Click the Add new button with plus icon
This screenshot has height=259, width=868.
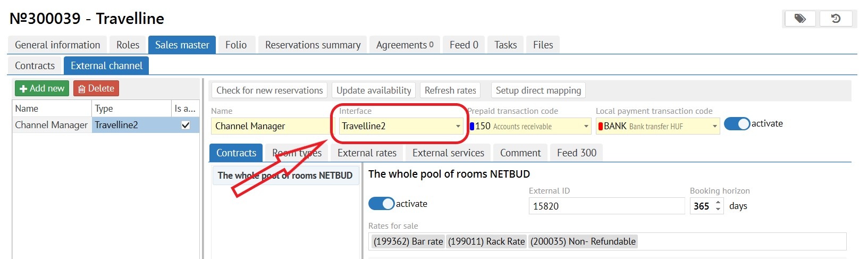point(42,88)
